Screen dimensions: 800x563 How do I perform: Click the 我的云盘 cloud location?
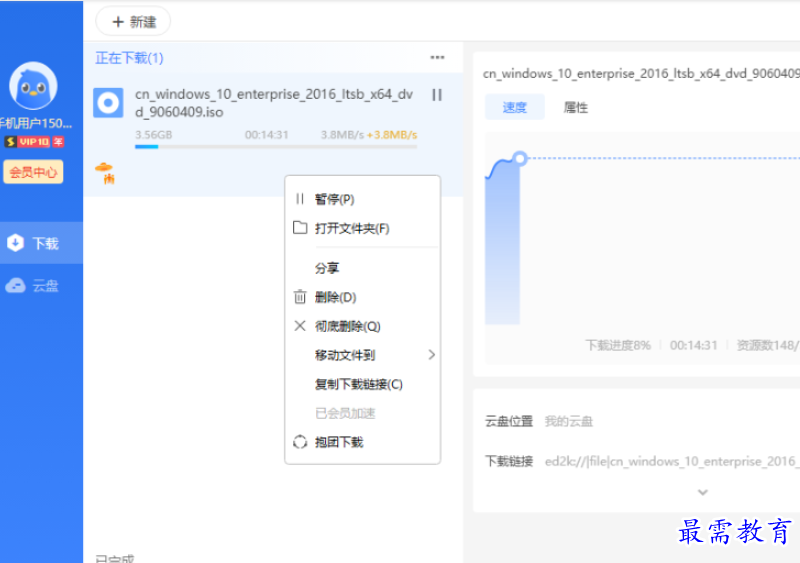[x=568, y=422]
